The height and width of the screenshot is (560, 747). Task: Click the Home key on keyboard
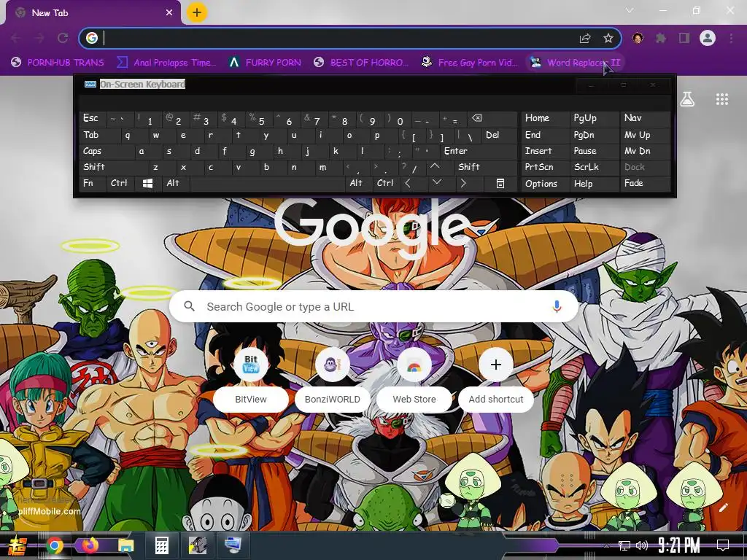pos(545,118)
